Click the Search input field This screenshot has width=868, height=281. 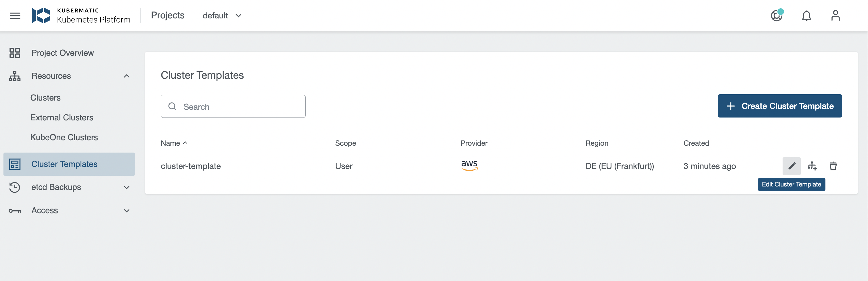pos(233,106)
